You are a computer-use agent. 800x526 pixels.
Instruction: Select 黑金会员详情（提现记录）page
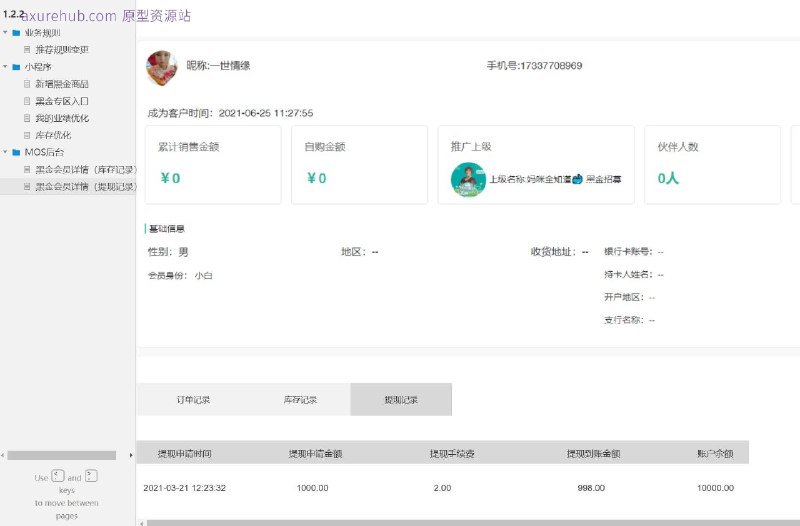pos(86,186)
